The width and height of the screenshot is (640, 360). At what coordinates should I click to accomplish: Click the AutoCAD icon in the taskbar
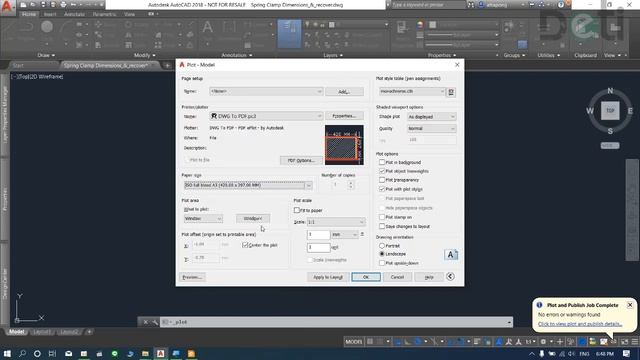click(160, 353)
